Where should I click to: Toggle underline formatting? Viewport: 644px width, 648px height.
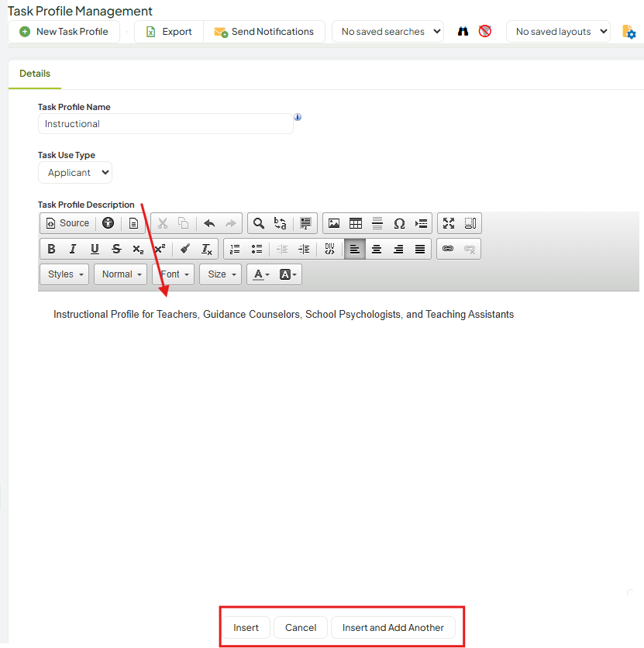tap(95, 249)
